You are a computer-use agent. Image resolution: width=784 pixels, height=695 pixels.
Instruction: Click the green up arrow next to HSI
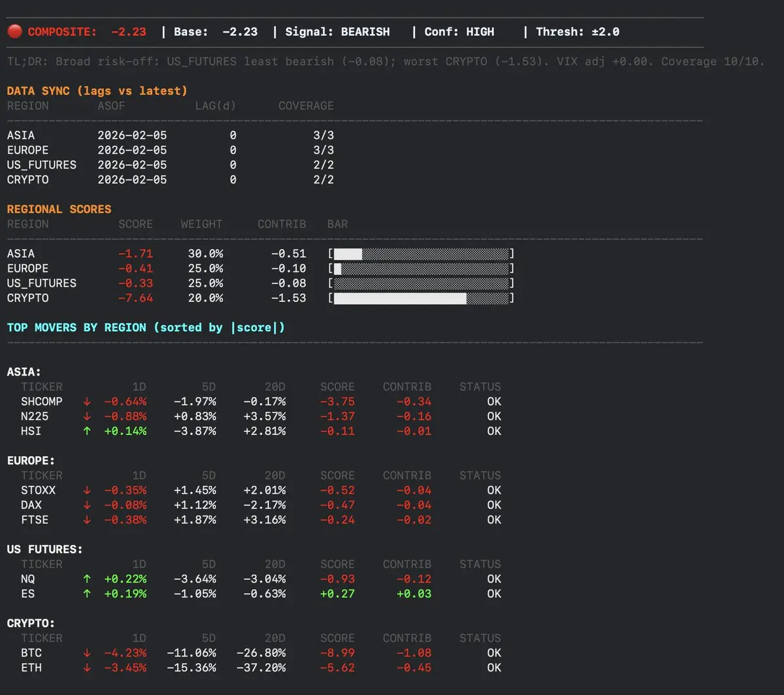tap(87, 431)
